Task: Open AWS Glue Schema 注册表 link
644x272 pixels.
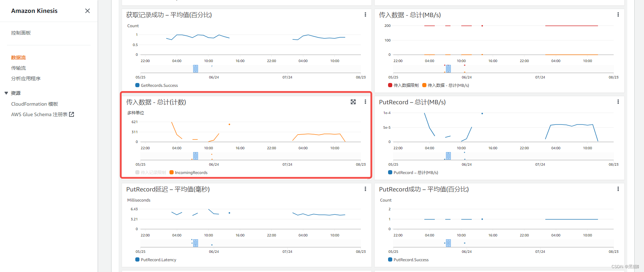Action: (39, 114)
